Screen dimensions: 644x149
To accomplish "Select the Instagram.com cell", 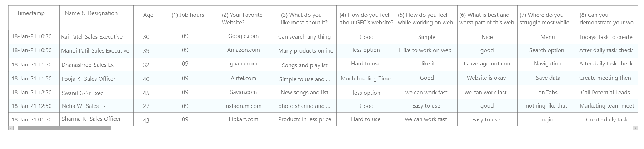I will coord(244,106).
